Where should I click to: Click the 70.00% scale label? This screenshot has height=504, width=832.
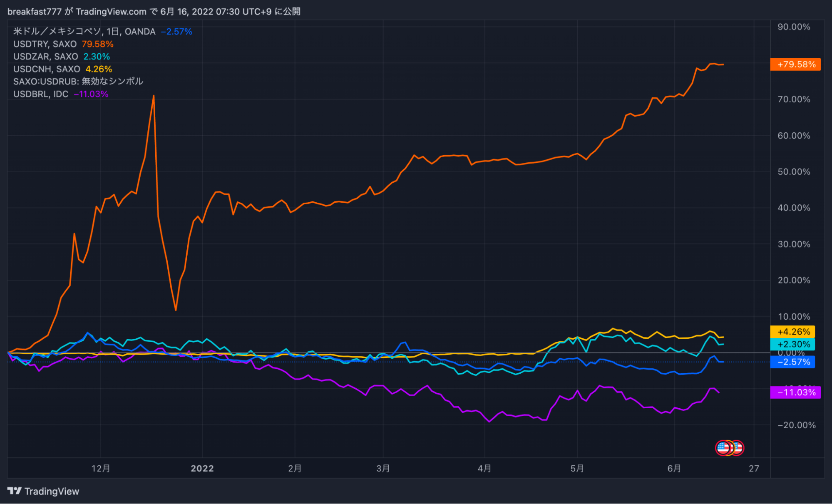click(x=794, y=99)
